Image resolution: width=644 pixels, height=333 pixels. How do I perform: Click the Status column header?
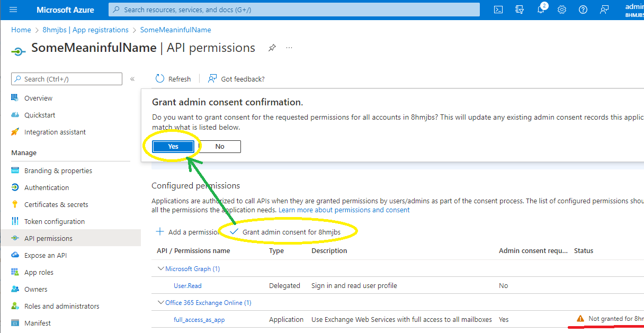point(584,250)
